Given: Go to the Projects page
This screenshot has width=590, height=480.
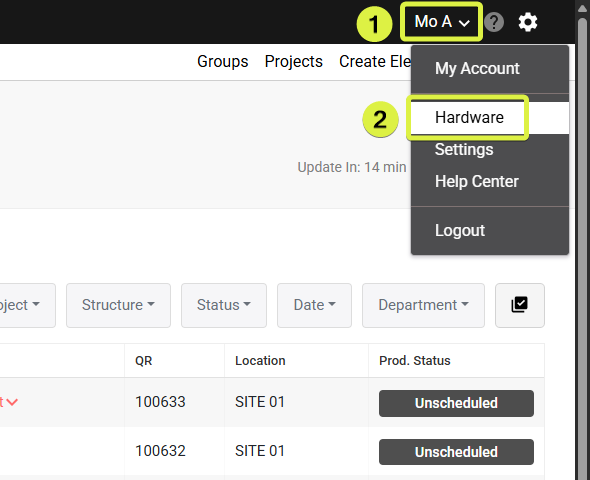Looking at the screenshot, I should [293, 61].
